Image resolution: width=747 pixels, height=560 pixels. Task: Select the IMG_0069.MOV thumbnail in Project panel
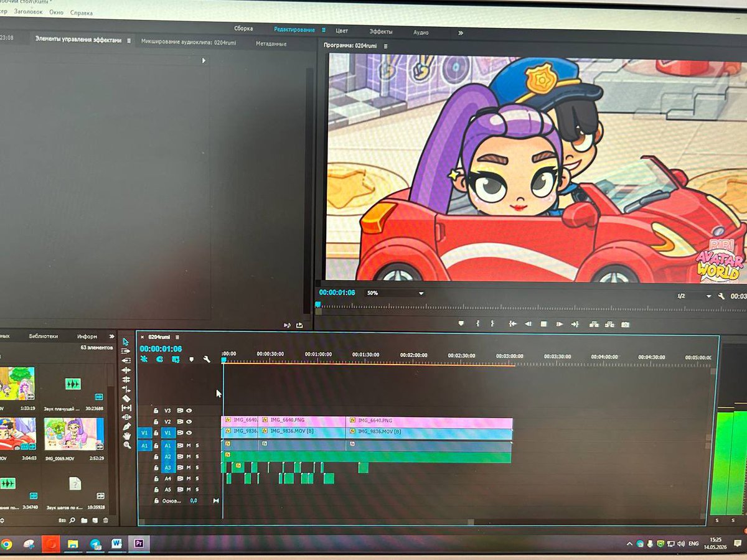tap(74, 434)
